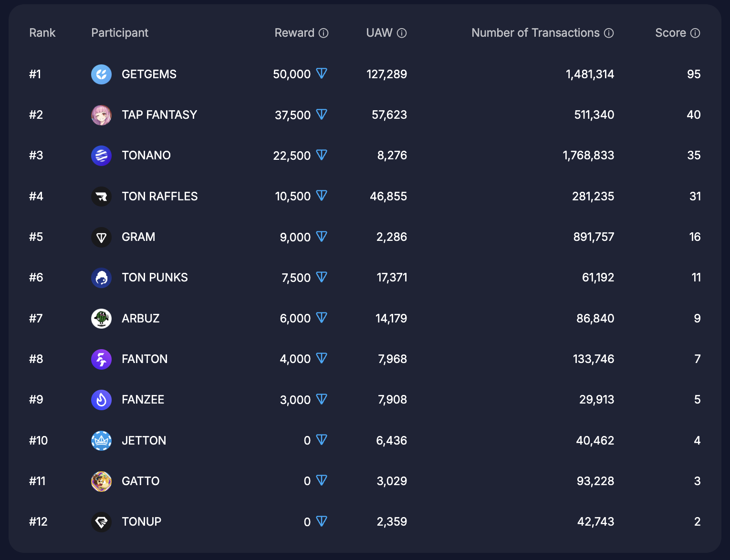The image size is (730, 560).
Task: Click the info icon next to Reward
Action: (x=323, y=33)
